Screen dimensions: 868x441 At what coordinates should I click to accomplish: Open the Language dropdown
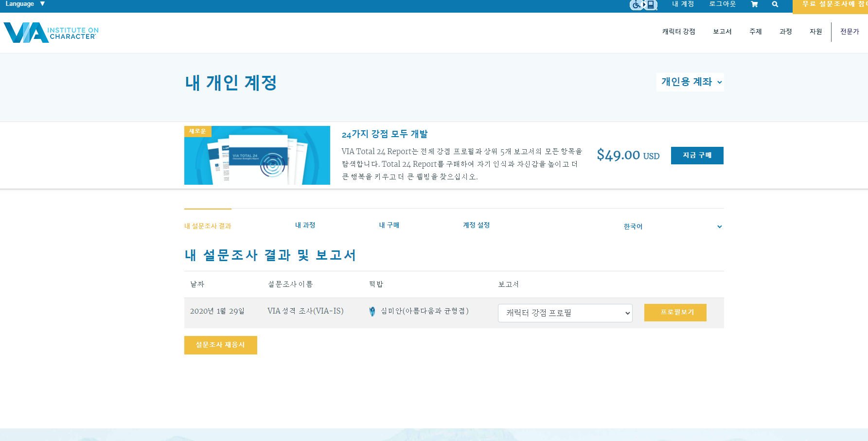[25, 4]
